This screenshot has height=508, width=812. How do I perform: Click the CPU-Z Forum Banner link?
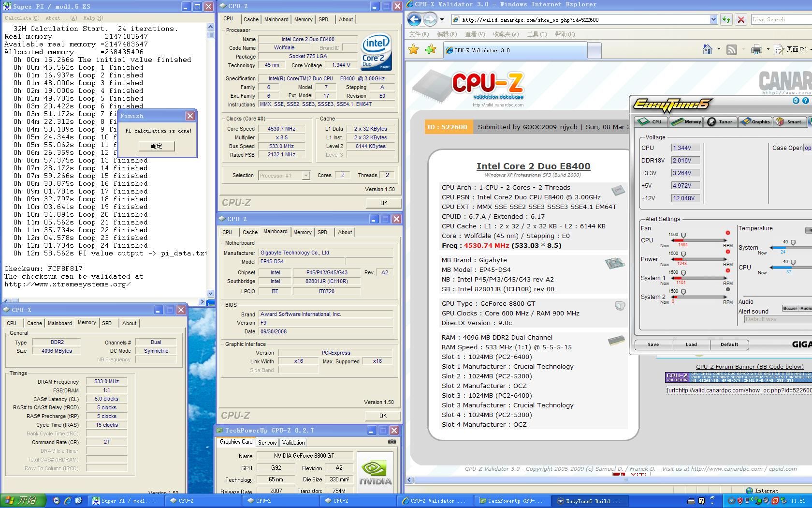750,367
